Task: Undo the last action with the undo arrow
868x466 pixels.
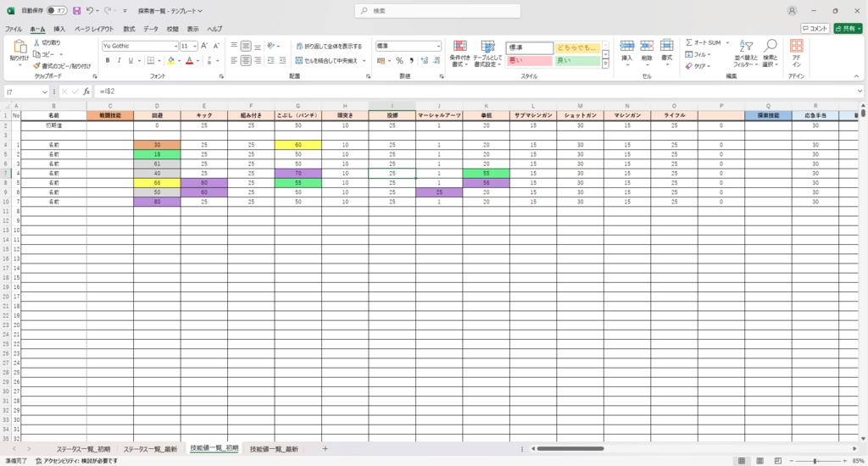Action: [90, 10]
